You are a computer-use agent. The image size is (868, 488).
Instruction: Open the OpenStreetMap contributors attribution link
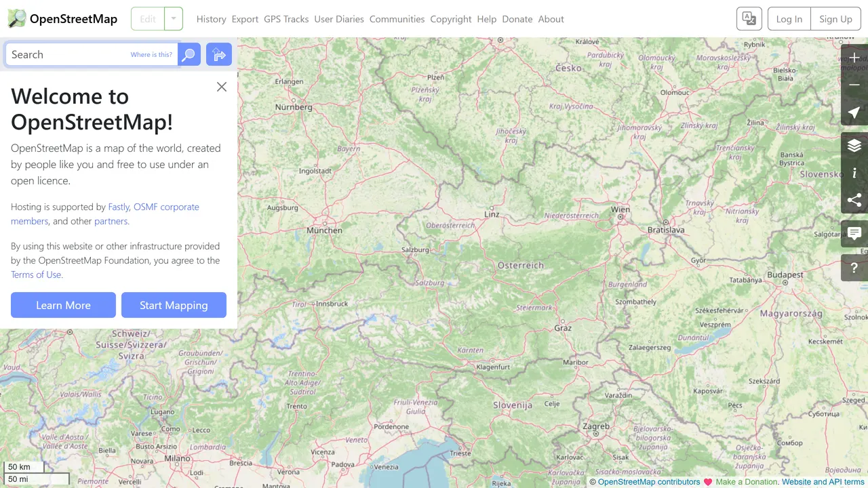(x=649, y=482)
